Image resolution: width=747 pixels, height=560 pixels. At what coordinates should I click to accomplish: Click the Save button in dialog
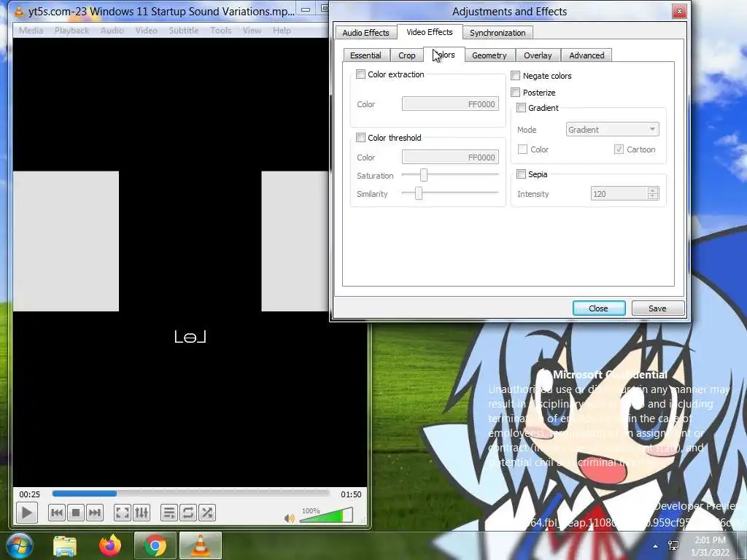[657, 308]
